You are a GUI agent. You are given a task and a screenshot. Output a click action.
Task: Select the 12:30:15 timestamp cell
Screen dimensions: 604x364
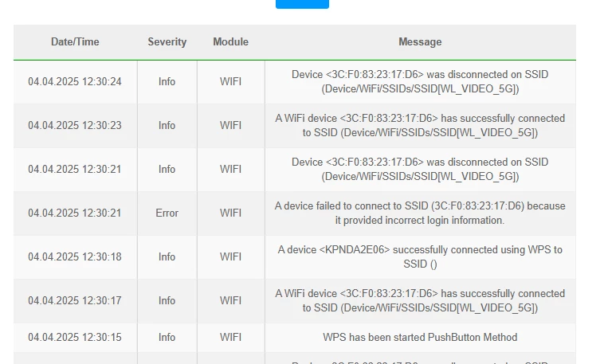[x=75, y=338]
